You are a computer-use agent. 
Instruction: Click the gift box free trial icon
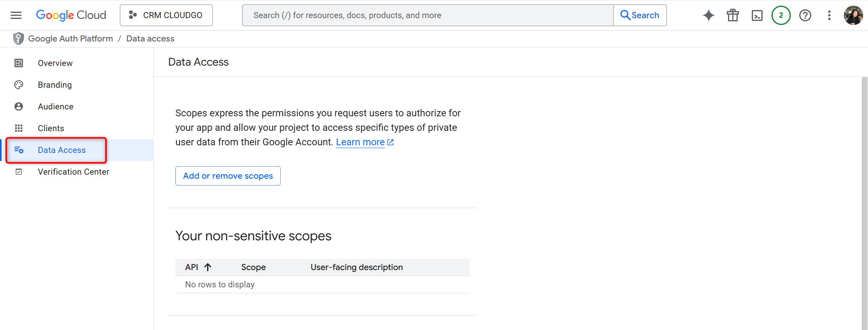tap(732, 15)
